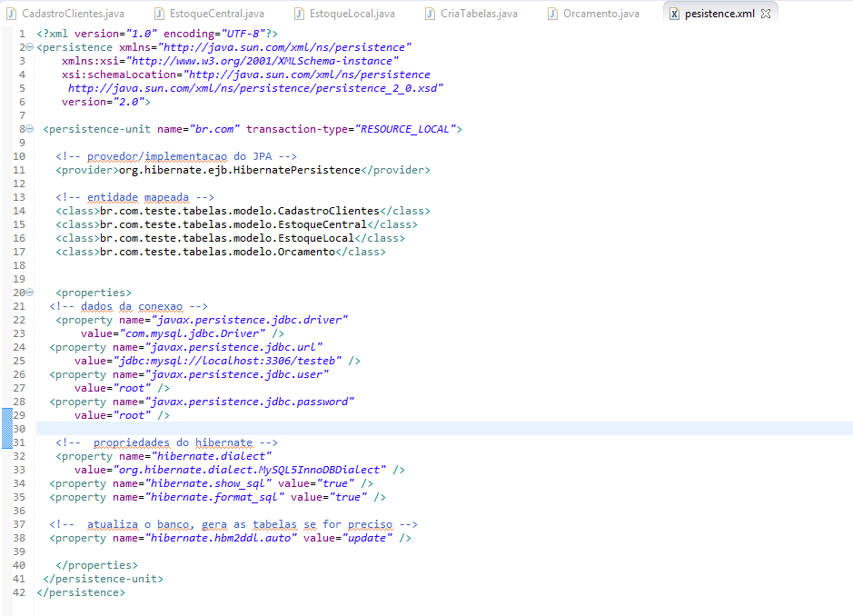This screenshot has width=853, height=616.
Task: Click the opening <properties> tag on line 20
Action: tap(94, 293)
